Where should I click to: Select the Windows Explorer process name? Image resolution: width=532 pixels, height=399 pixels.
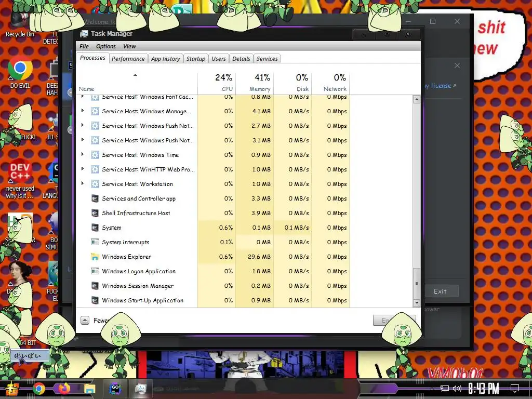point(127,257)
